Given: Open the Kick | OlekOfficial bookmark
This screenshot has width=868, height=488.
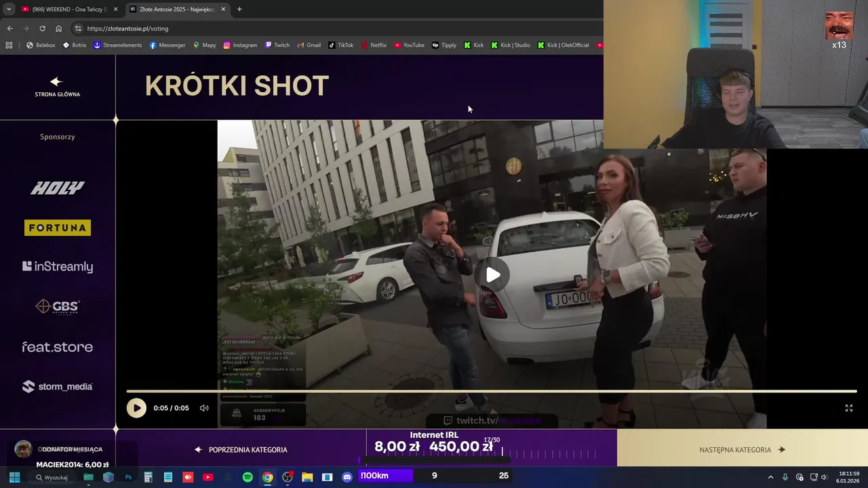Looking at the screenshot, I should 563,45.
